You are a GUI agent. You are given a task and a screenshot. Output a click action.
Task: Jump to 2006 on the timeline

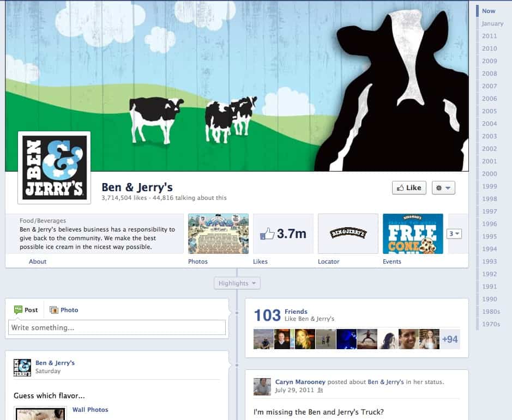[x=490, y=99]
